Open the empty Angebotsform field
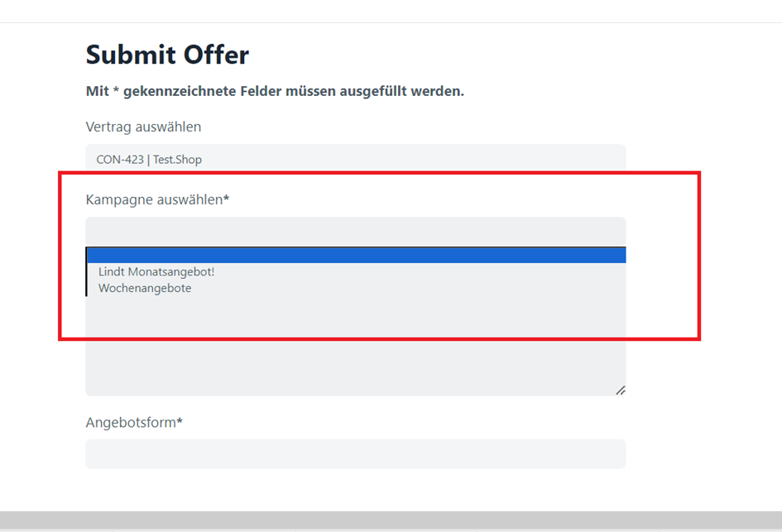This screenshot has width=782, height=532. coord(356,453)
